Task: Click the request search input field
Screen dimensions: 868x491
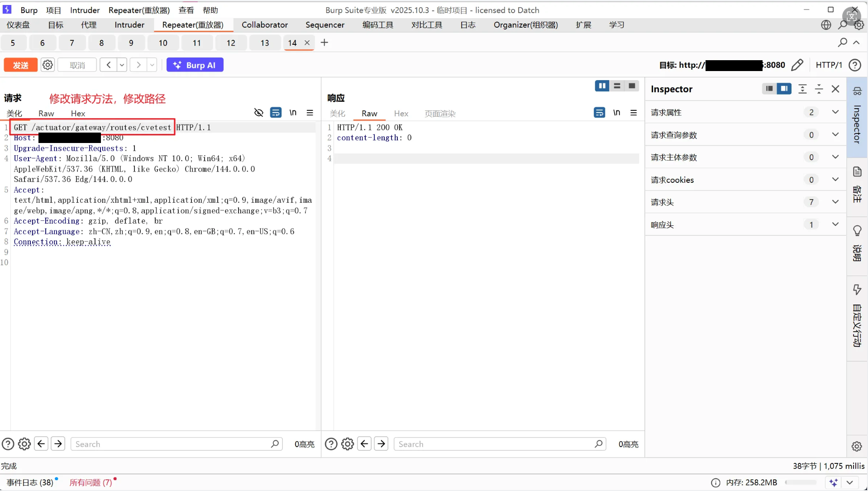Action: [176, 444]
